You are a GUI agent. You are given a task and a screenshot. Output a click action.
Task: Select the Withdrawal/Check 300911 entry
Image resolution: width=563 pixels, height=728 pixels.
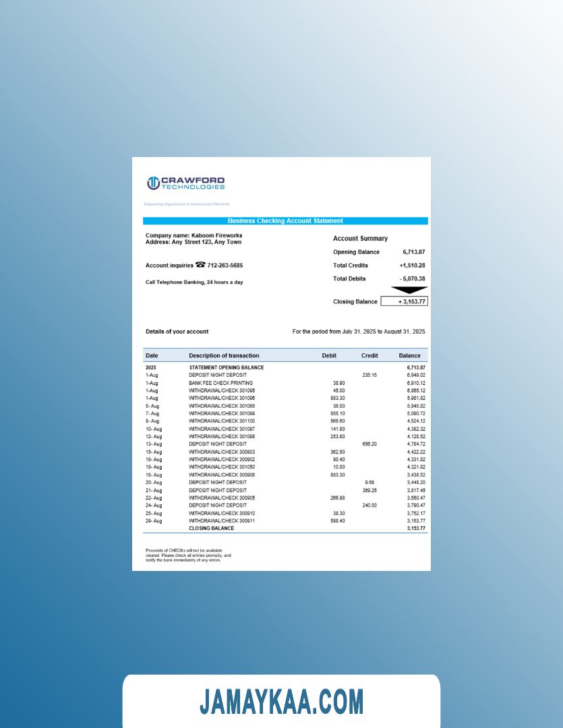(x=222, y=521)
